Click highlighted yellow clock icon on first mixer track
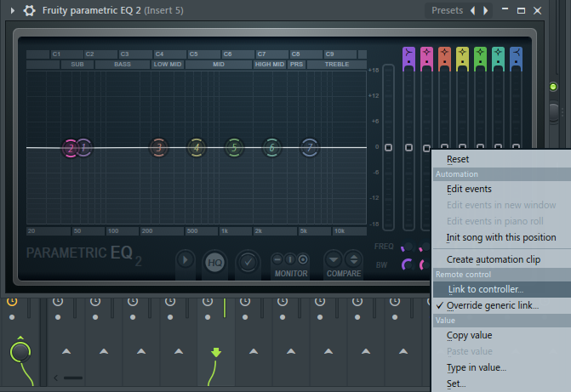571x392 pixels. [12, 301]
